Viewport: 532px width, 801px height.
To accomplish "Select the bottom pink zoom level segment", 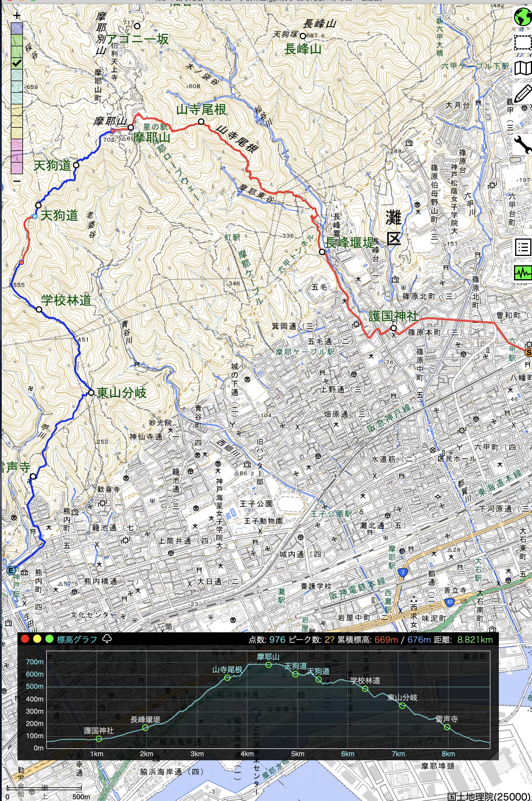I will point(17,168).
